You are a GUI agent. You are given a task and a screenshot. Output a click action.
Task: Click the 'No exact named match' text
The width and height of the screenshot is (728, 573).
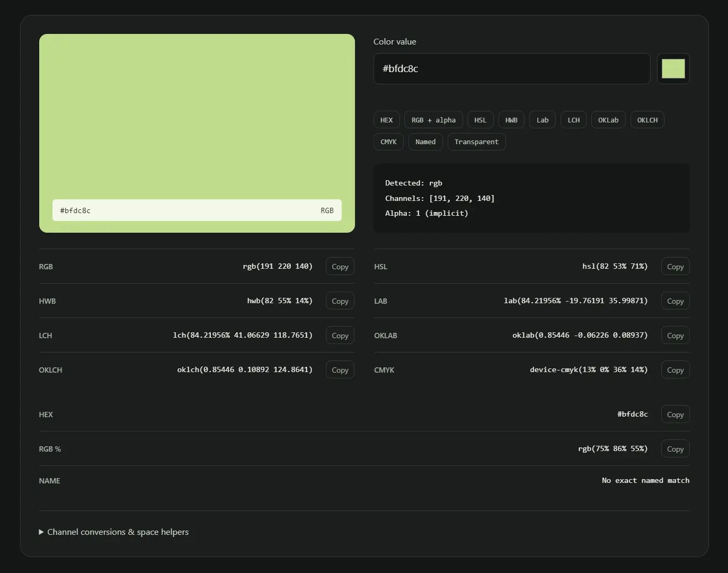(x=646, y=480)
